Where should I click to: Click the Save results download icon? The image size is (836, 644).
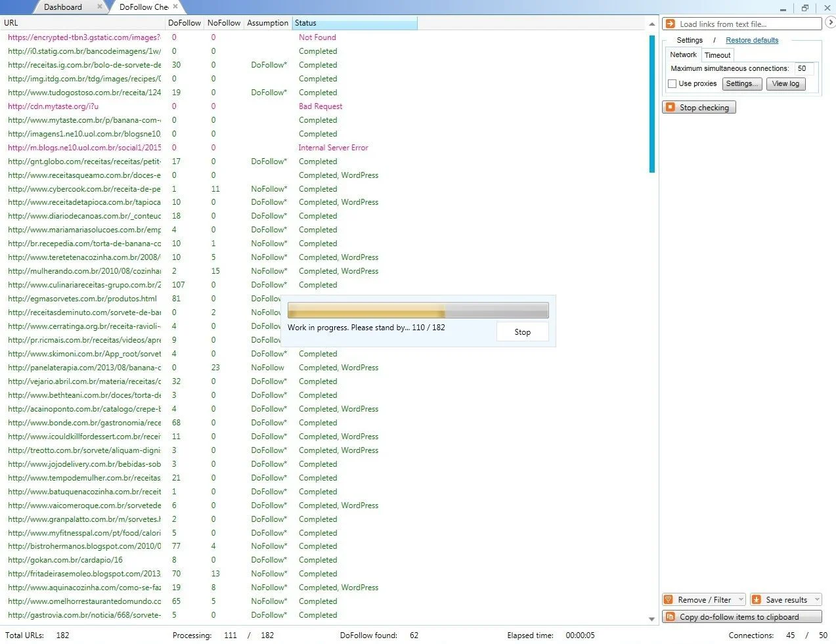[x=757, y=599]
